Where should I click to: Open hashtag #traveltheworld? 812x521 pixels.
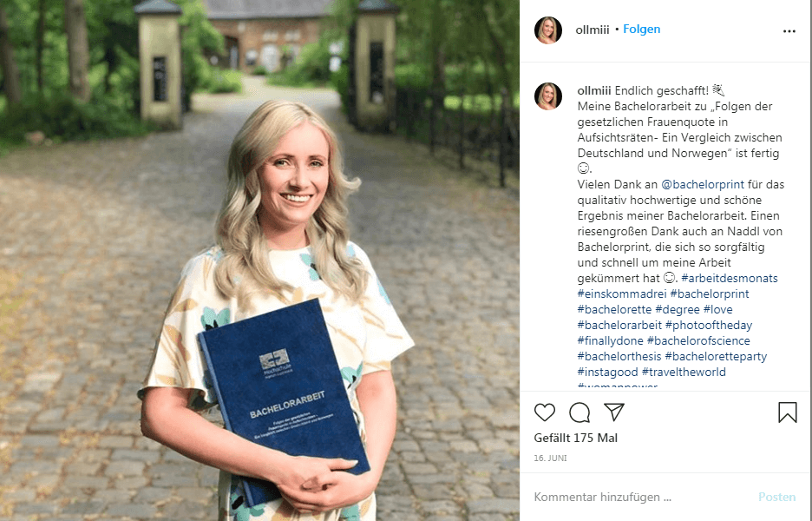684,372
